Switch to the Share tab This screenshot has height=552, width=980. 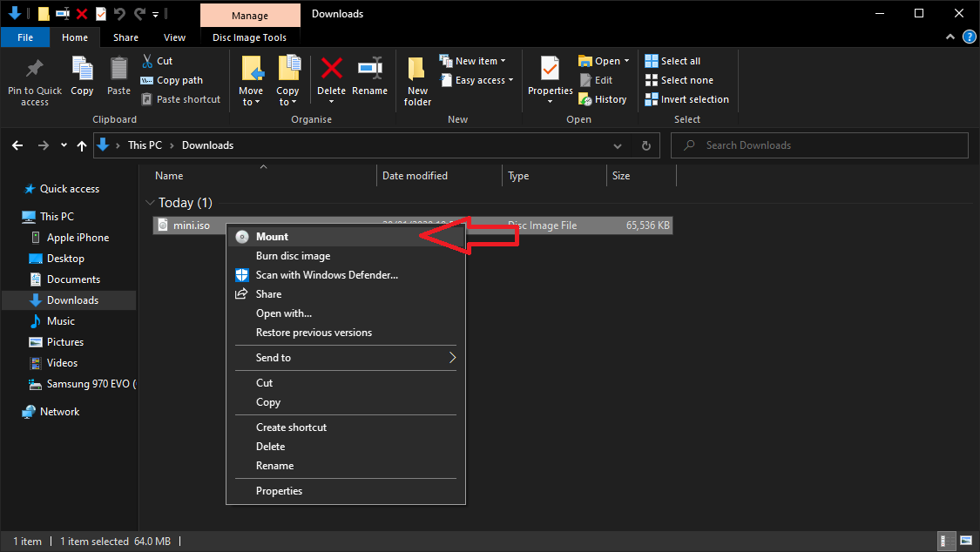coord(125,37)
